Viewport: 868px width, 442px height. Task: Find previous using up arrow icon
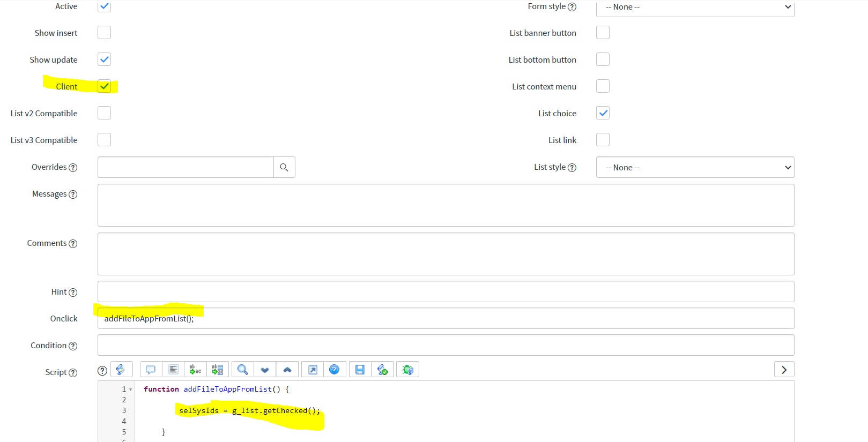(x=287, y=370)
